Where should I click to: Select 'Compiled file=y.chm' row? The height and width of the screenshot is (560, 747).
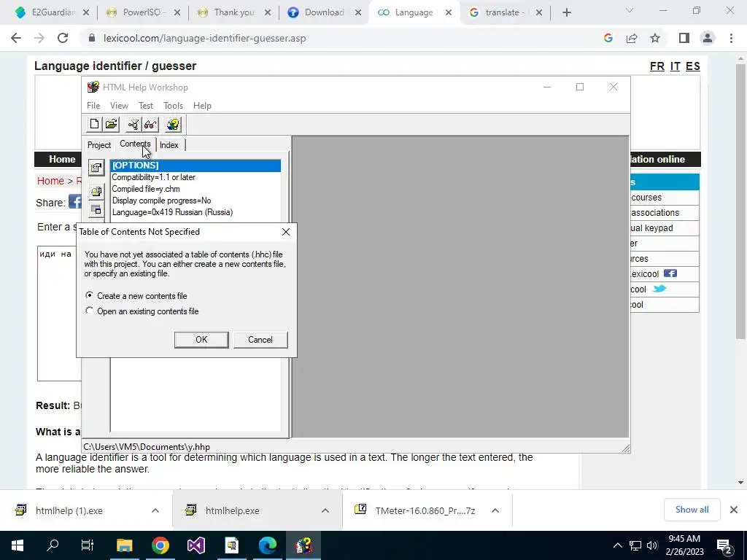[196, 189]
